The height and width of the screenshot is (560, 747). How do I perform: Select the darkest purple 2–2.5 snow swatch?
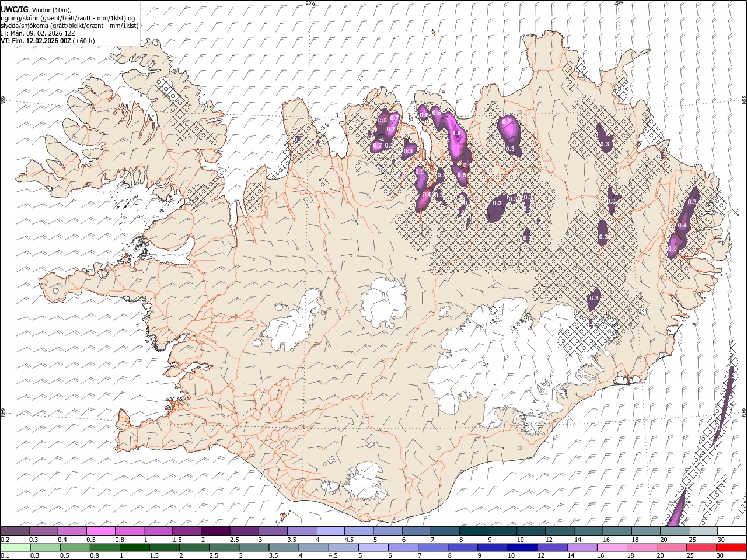click(x=215, y=531)
